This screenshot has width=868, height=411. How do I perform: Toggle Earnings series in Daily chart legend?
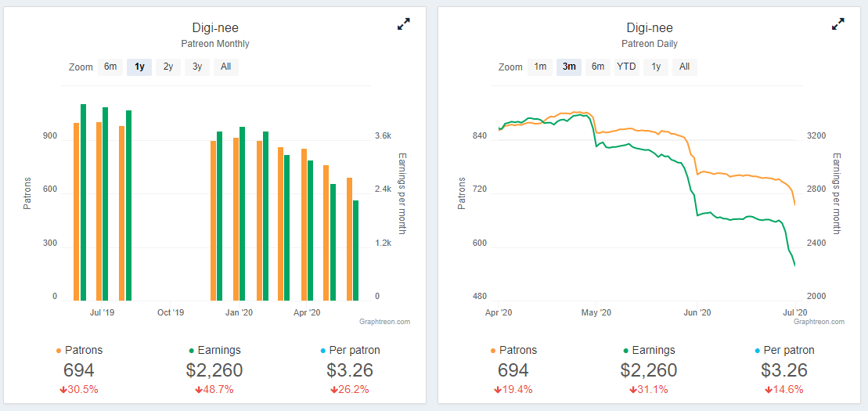click(649, 350)
